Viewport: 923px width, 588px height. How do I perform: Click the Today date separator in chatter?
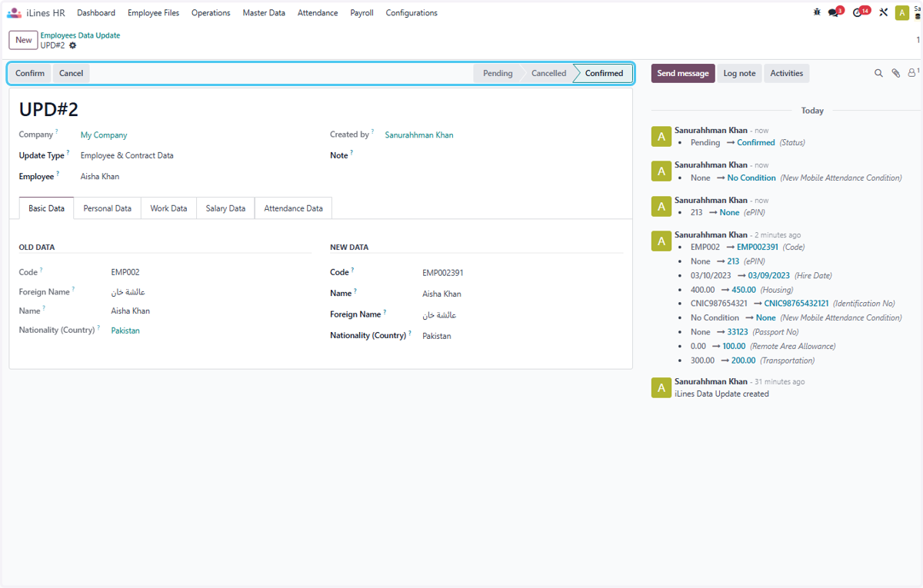pyautogui.click(x=812, y=111)
